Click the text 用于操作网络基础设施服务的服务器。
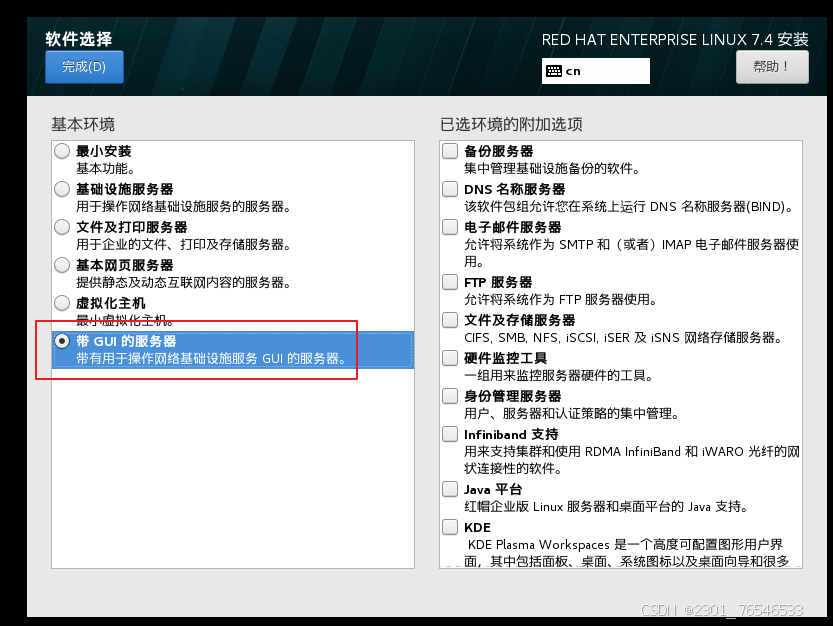This screenshot has width=833, height=626. pyautogui.click(x=183, y=207)
